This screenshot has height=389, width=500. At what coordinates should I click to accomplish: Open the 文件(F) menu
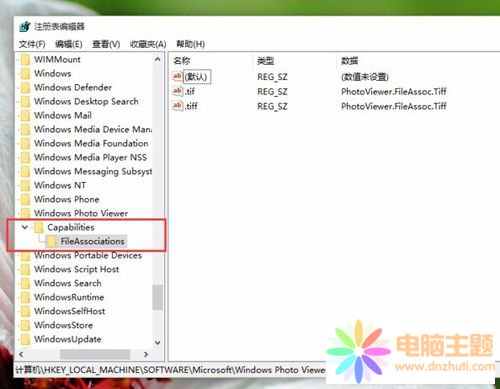(32, 44)
